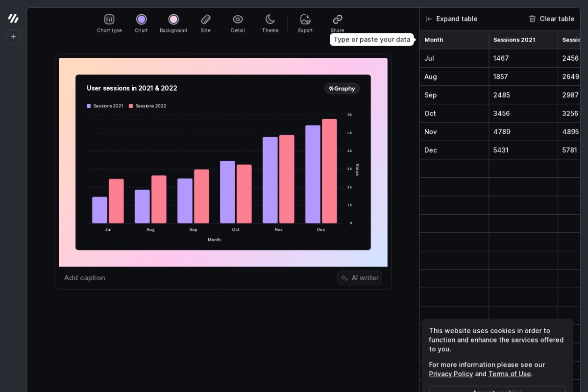
Task: Select the Month column header
Action: [x=454, y=40]
